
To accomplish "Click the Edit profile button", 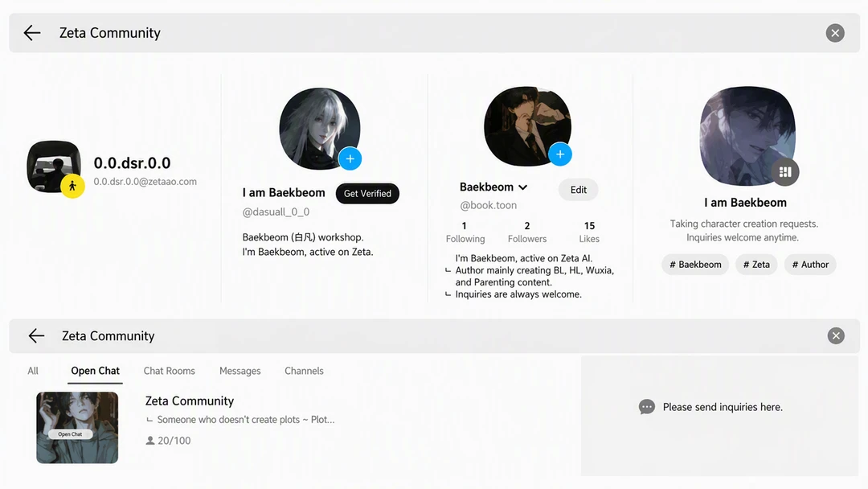I will point(579,190).
